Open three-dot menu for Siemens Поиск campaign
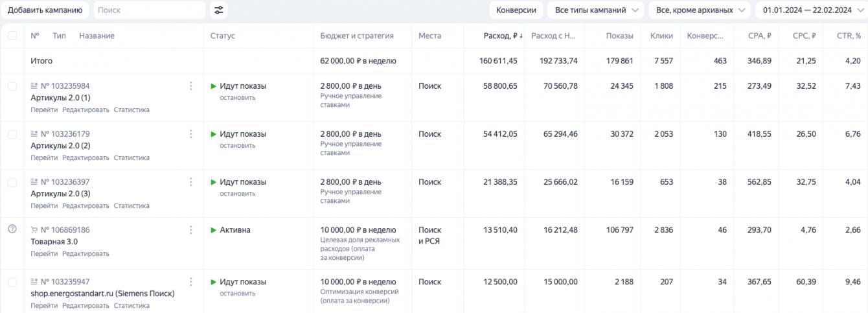Screen dimensions: 868x313 coord(190,282)
